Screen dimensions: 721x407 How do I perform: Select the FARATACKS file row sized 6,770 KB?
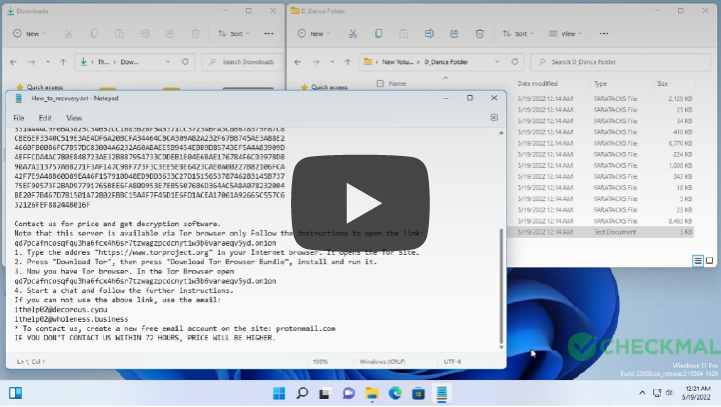[601, 143]
